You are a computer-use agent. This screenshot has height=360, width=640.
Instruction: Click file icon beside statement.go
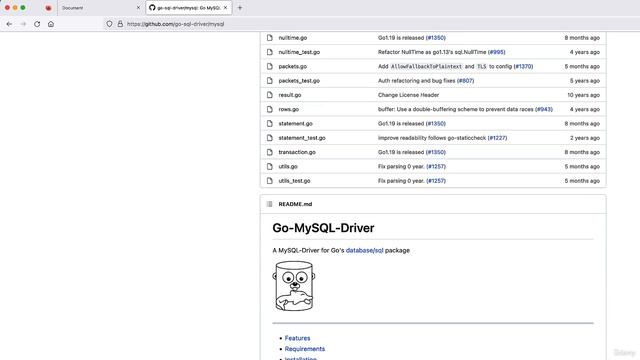click(x=269, y=123)
